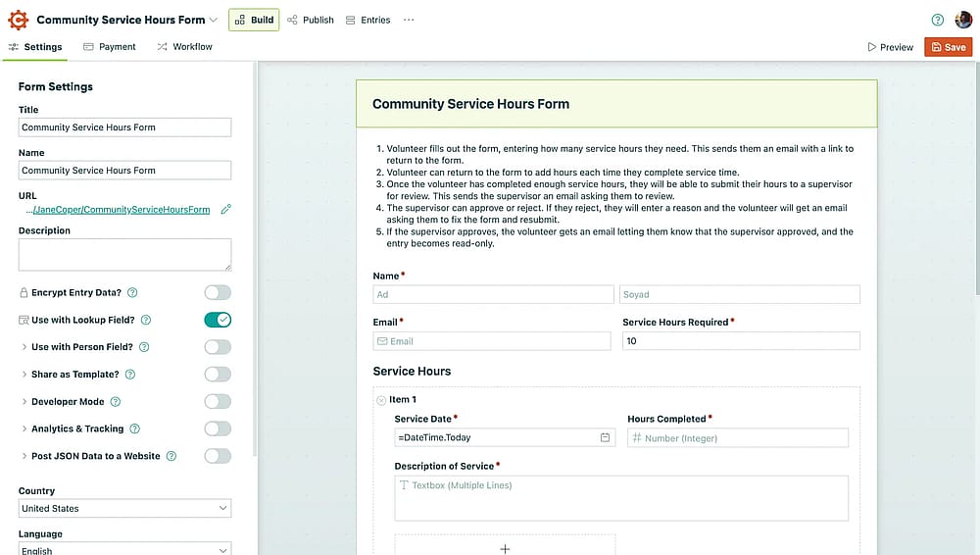Viewport: 980px width, 555px height.
Task: Show help for Use with Person Field
Action: pyautogui.click(x=144, y=347)
